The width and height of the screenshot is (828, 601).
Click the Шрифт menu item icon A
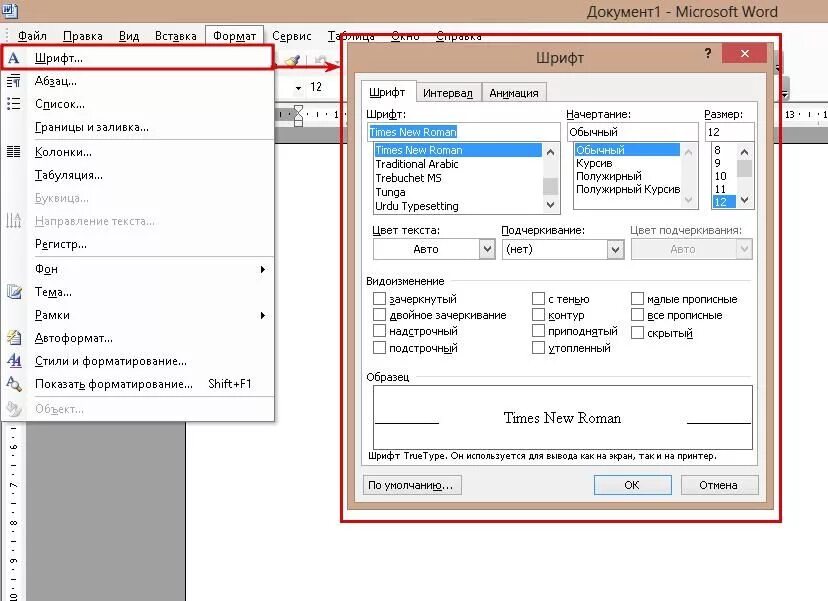pyautogui.click(x=14, y=58)
